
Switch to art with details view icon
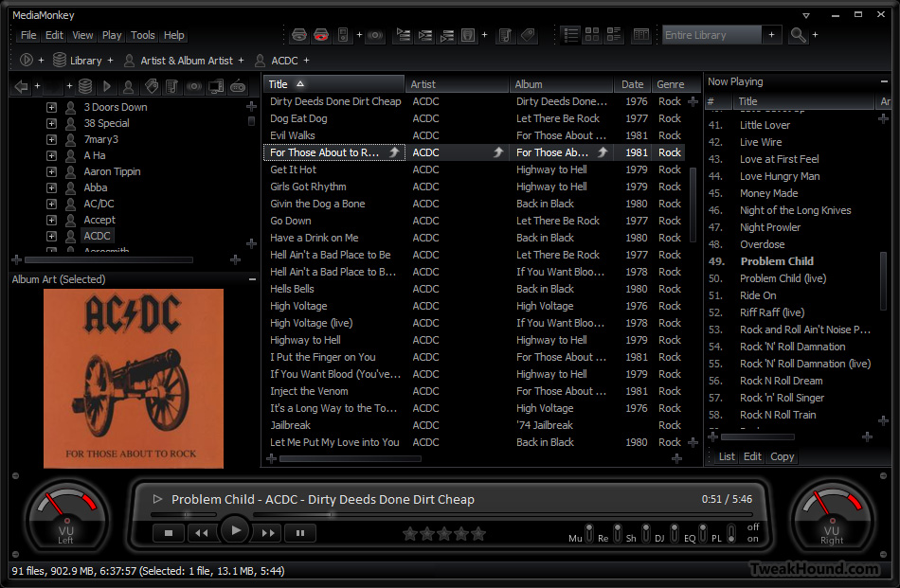pos(614,35)
